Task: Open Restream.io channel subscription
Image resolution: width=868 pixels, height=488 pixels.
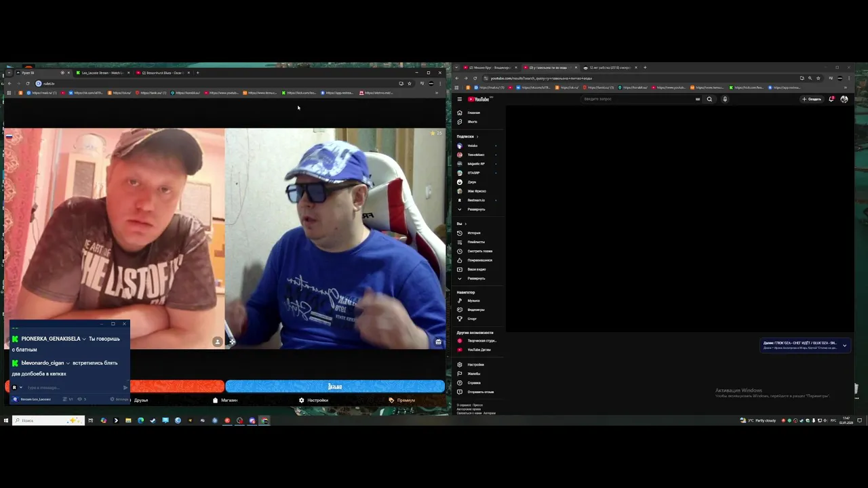Action: coord(477,200)
